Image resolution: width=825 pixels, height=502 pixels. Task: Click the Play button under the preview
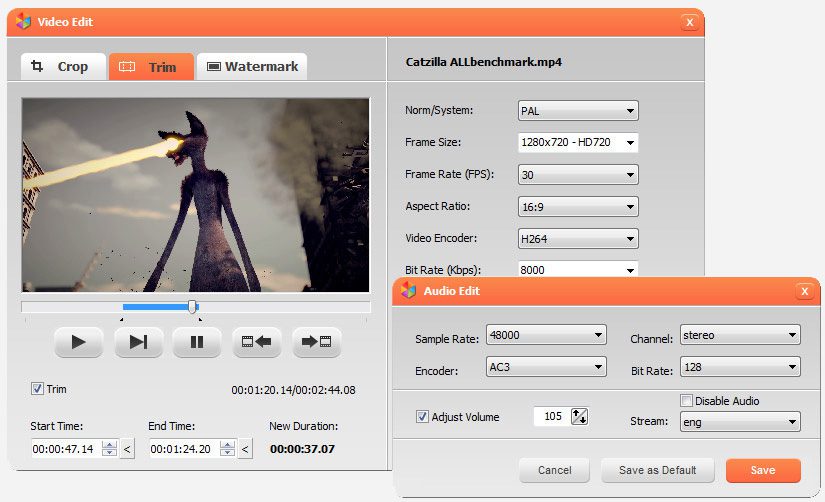click(78, 342)
